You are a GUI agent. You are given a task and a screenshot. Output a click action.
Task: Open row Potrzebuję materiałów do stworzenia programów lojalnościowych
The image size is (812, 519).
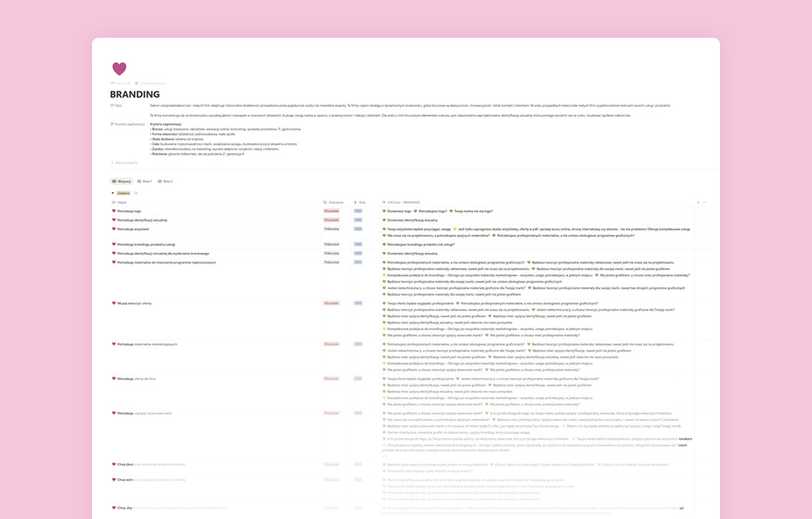[167, 262]
